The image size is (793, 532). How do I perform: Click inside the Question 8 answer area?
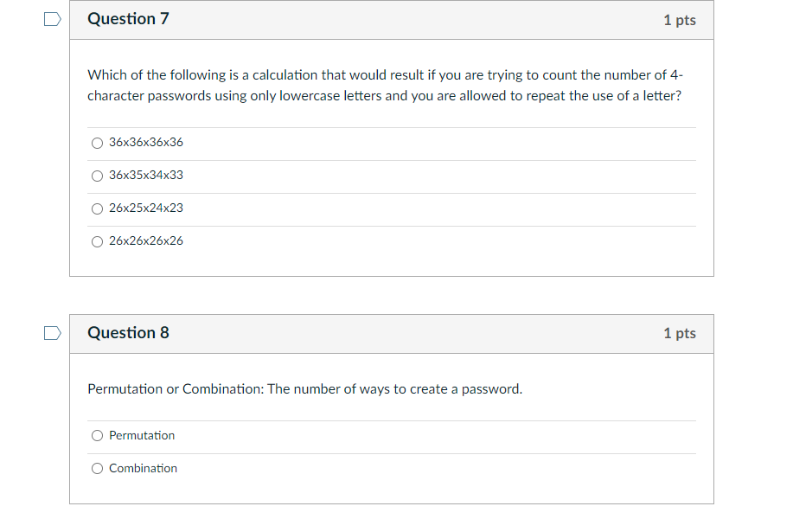click(x=389, y=450)
